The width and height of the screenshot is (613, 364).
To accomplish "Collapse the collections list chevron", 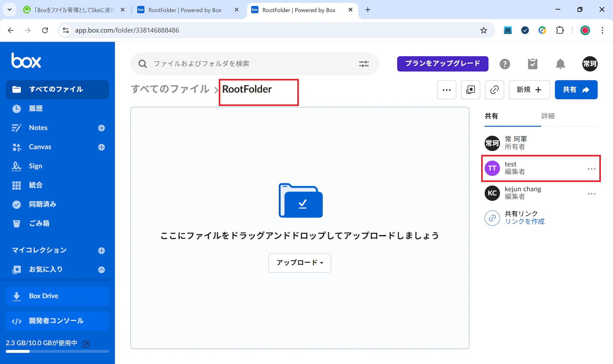I will (x=102, y=270).
